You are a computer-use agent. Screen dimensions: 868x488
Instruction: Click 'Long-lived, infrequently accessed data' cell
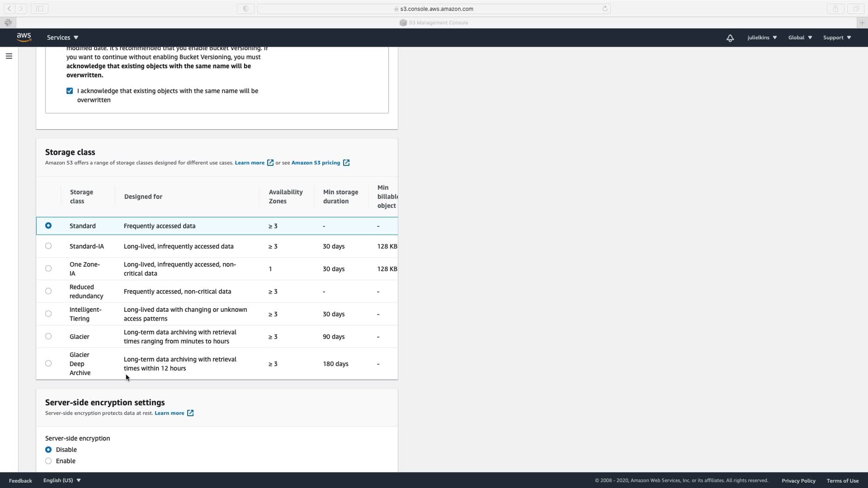(179, 246)
